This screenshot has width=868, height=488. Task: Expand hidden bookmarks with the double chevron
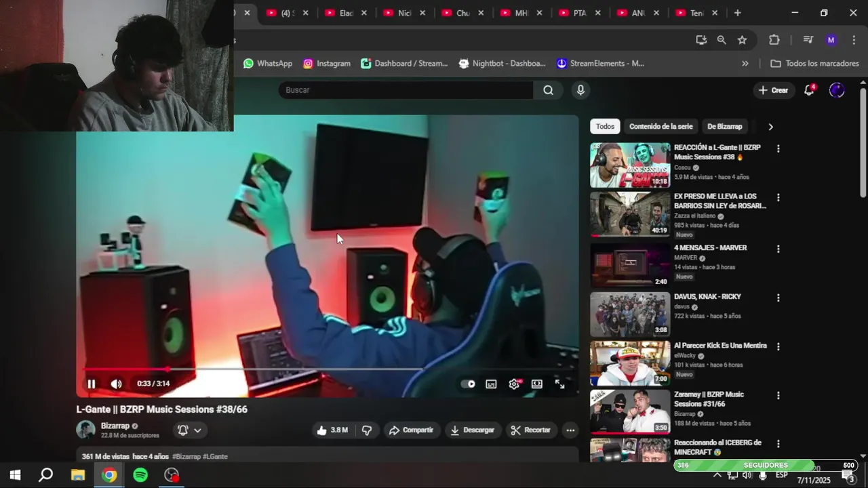point(745,63)
